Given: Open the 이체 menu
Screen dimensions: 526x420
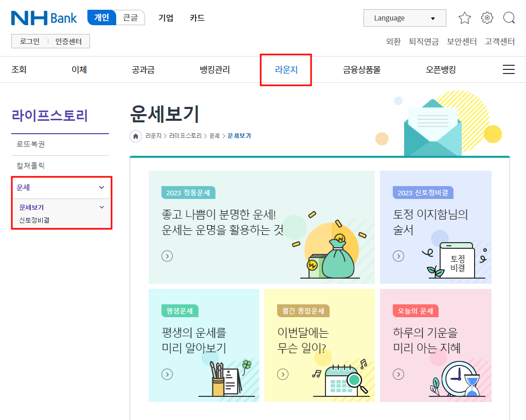Looking at the screenshot, I should 79,69.
